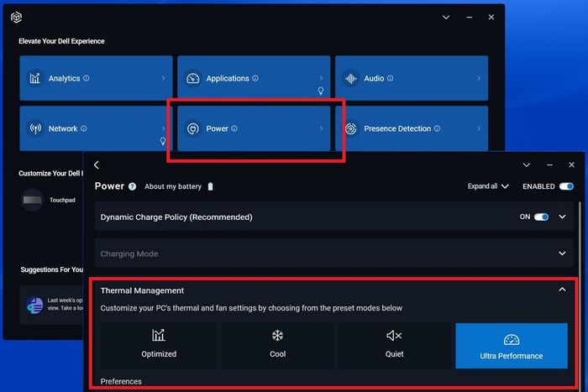Turn off Dynamic Charge Policy switch
Image resolution: width=588 pixels, height=392 pixels.
(x=541, y=217)
